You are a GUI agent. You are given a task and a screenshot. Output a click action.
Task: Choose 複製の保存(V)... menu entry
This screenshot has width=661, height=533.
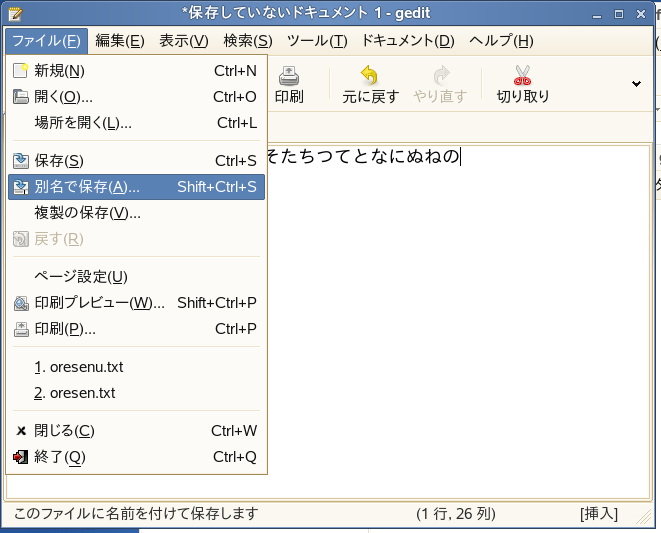[136, 213]
